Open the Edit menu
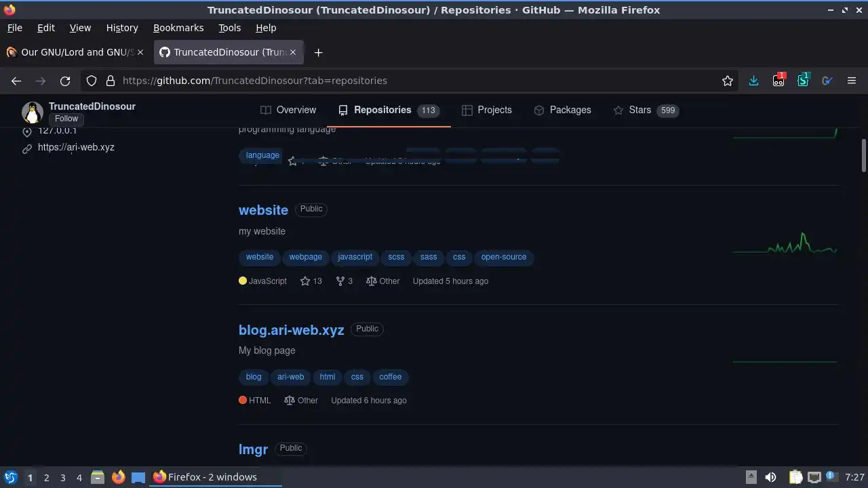This screenshot has width=868, height=488. (46, 28)
